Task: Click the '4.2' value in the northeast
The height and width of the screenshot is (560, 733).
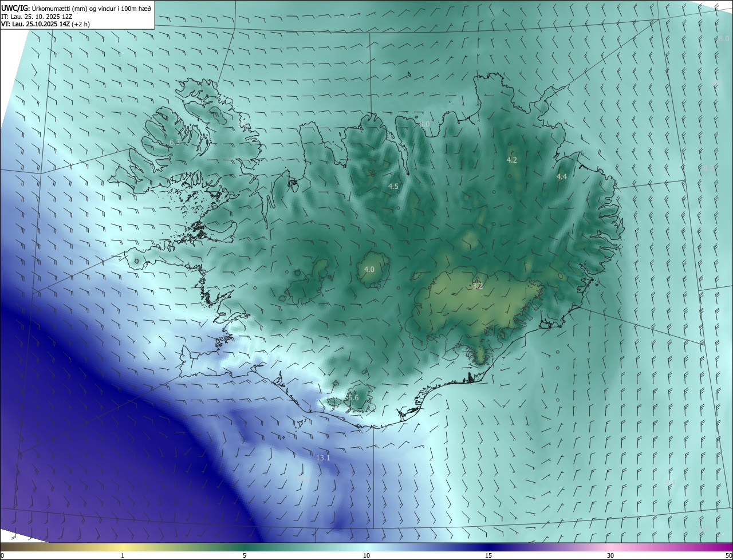Action: pos(512,160)
